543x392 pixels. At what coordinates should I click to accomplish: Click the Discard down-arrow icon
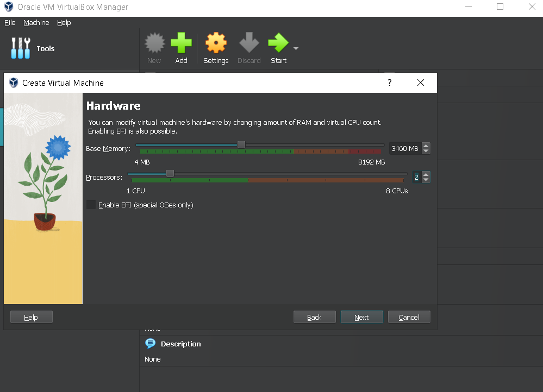pyautogui.click(x=249, y=42)
